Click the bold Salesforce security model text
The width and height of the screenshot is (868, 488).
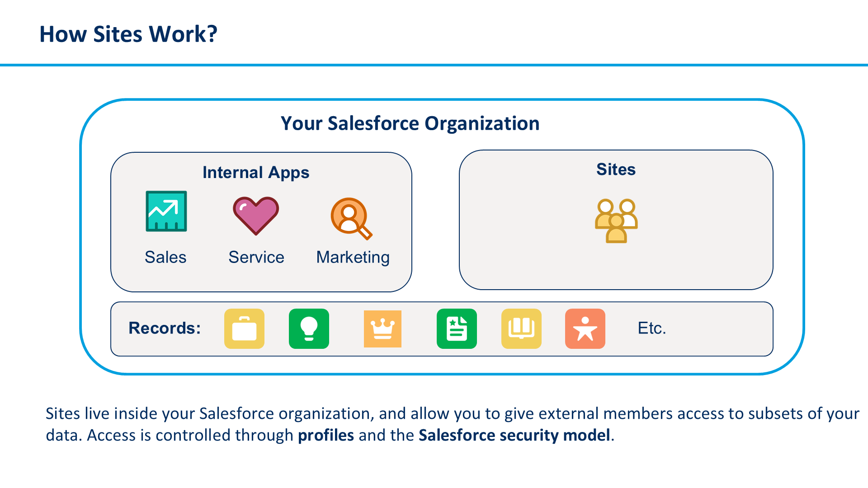pos(514,435)
